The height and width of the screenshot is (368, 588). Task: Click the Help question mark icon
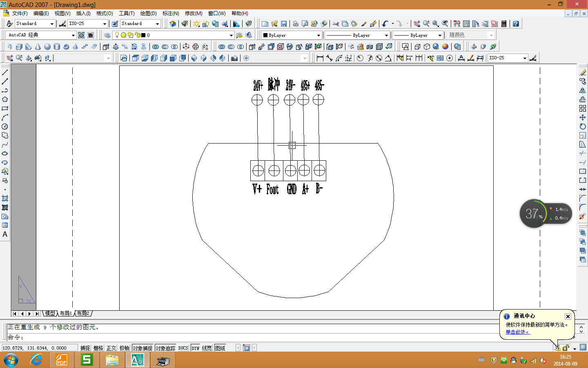pos(516,24)
